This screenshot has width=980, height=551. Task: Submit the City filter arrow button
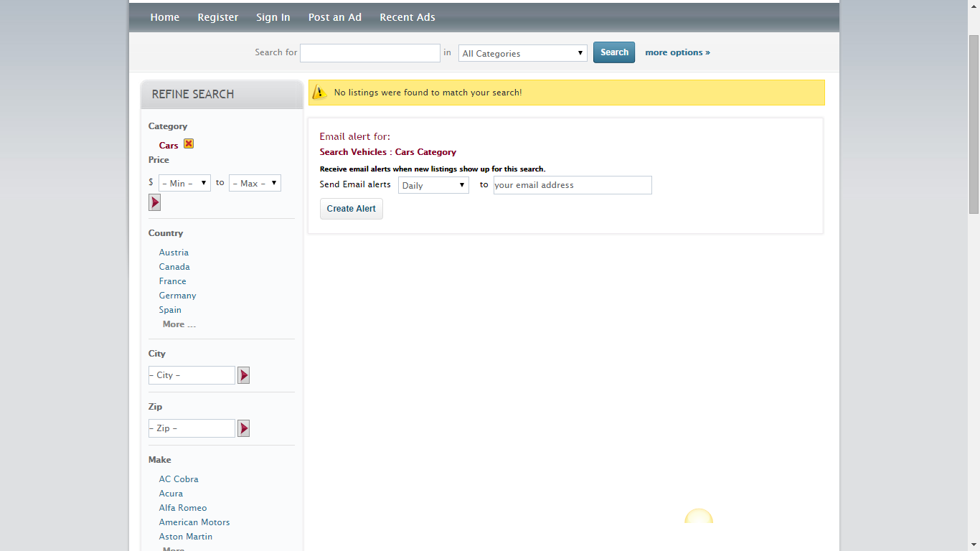point(244,375)
